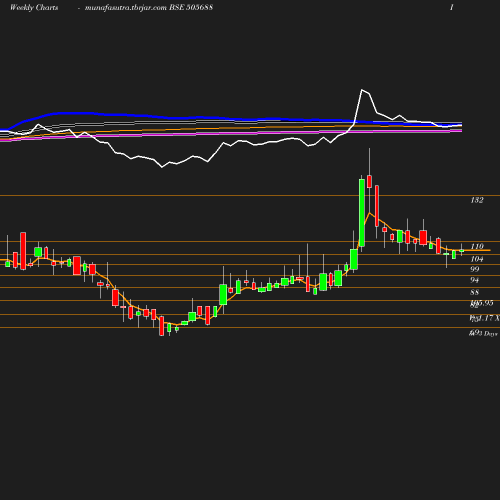
Task: Select the tallest green candlestick at the spike
Action: pos(362,213)
